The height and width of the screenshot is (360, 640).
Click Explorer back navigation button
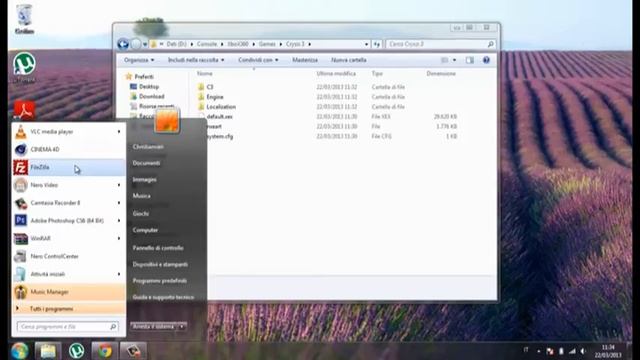coord(123,44)
